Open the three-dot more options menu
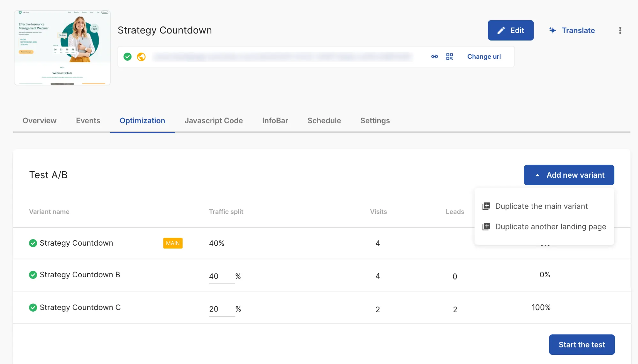The height and width of the screenshot is (364, 638). point(620,30)
